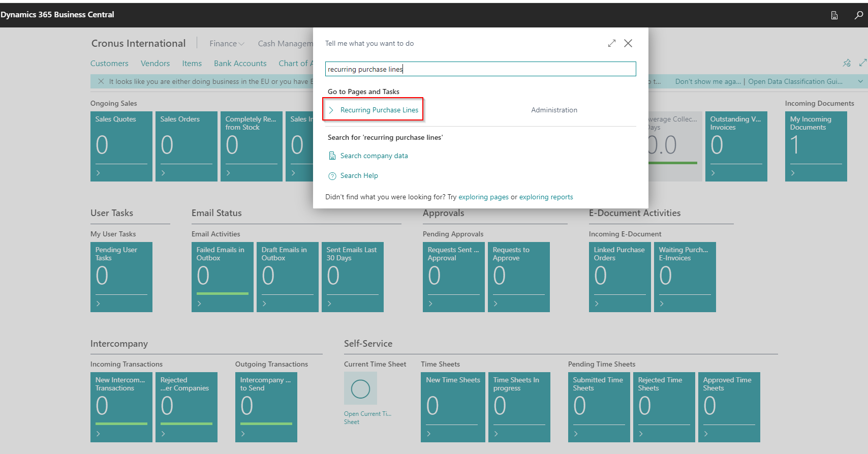Close the Tell Me search dialog
Image resolution: width=868 pixels, height=454 pixels.
point(628,43)
